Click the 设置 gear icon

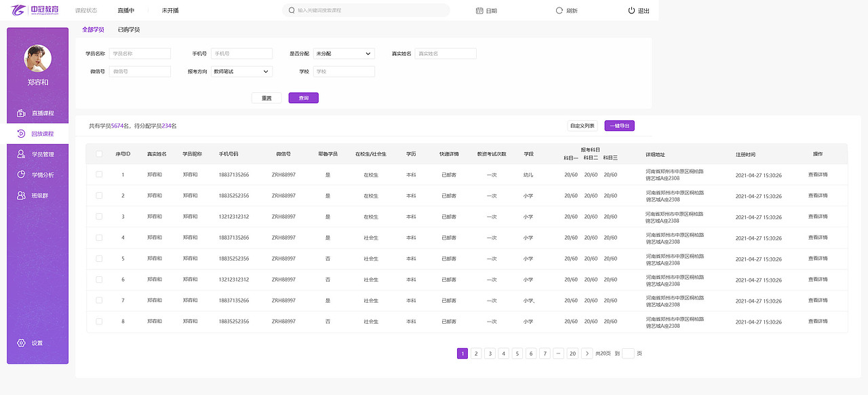click(x=21, y=343)
